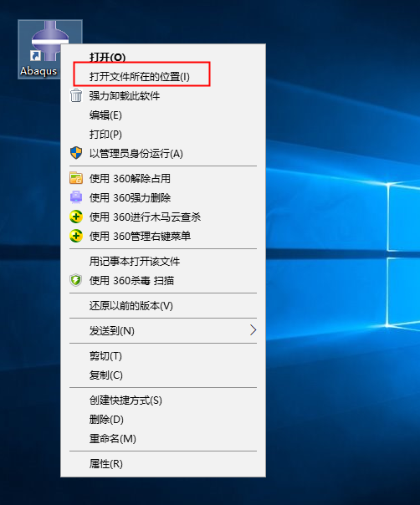Click the trash icon beside 强力卸载此软件
This screenshot has width=420, height=505.
coord(76,95)
